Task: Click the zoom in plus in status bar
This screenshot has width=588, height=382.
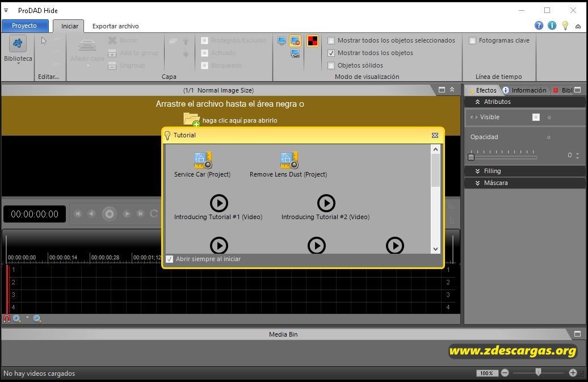Action: [x=573, y=372]
